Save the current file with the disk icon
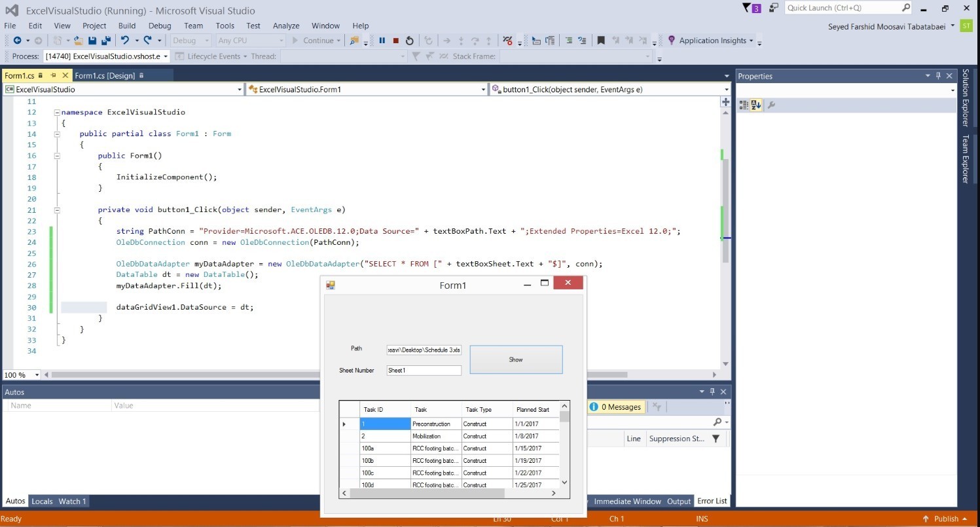This screenshot has height=527, width=980. (x=92, y=41)
